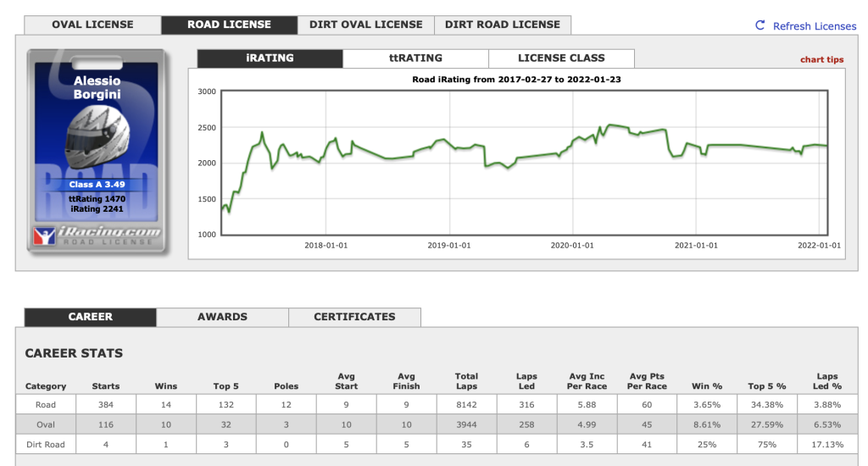Click the Wins column header

click(x=166, y=386)
